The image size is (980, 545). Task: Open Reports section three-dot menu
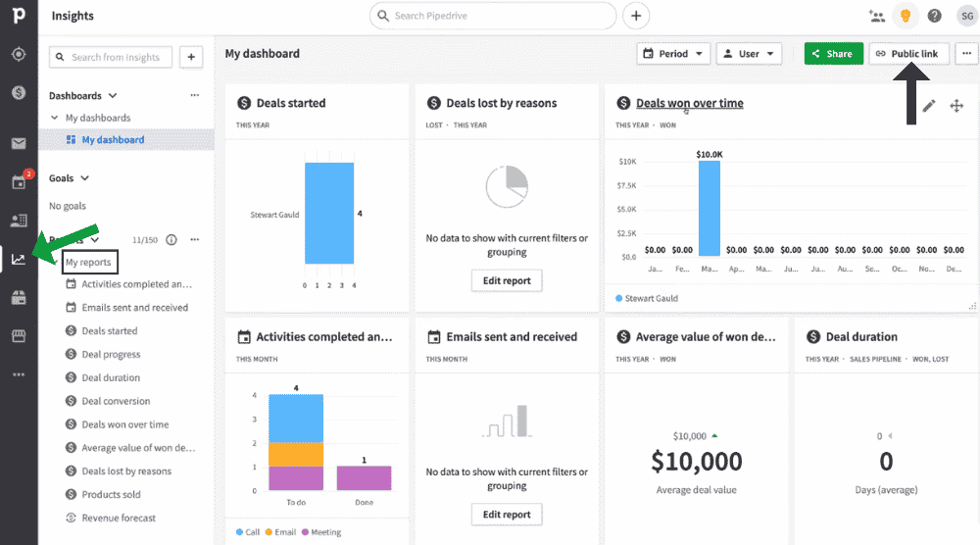[x=195, y=239]
